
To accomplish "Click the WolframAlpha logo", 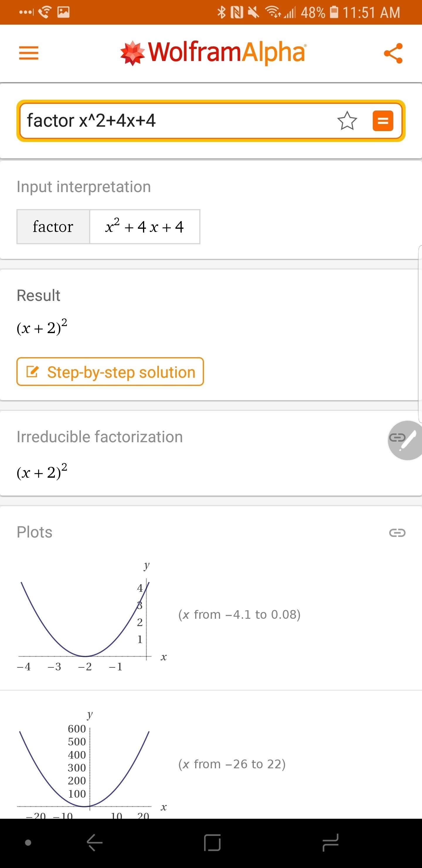I will [213, 53].
